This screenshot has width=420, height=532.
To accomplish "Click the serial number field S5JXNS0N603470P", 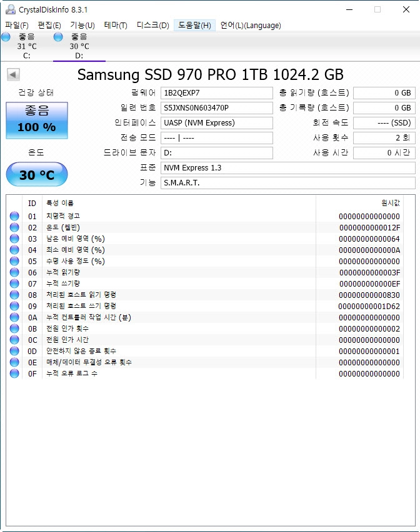I will [217, 108].
